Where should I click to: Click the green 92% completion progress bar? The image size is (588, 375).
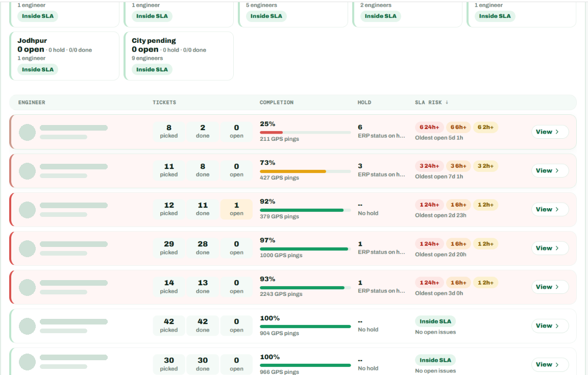click(305, 210)
